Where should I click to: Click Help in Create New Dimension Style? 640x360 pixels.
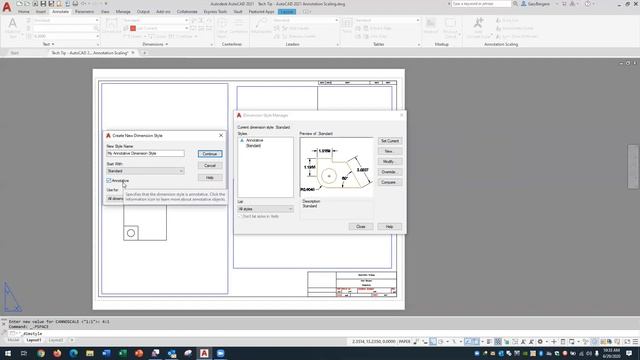(210, 178)
